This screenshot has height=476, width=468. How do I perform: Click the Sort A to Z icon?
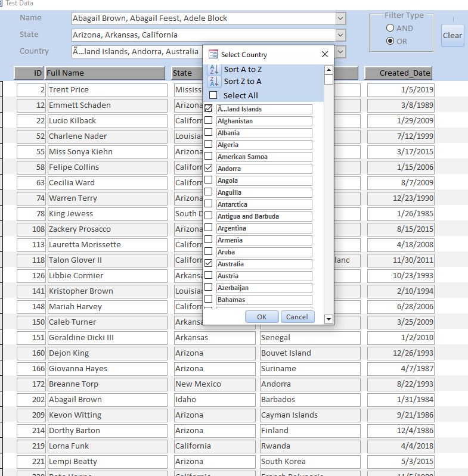click(213, 69)
